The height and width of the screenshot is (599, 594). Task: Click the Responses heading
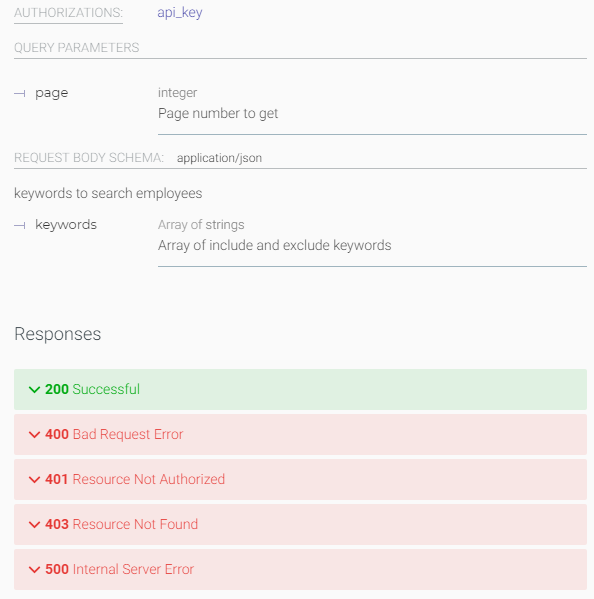pos(58,334)
